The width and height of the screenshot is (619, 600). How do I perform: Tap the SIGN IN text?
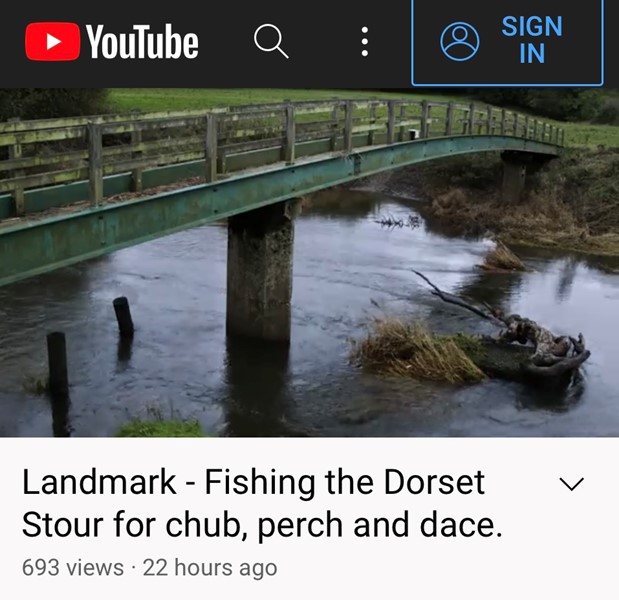click(532, 39)
